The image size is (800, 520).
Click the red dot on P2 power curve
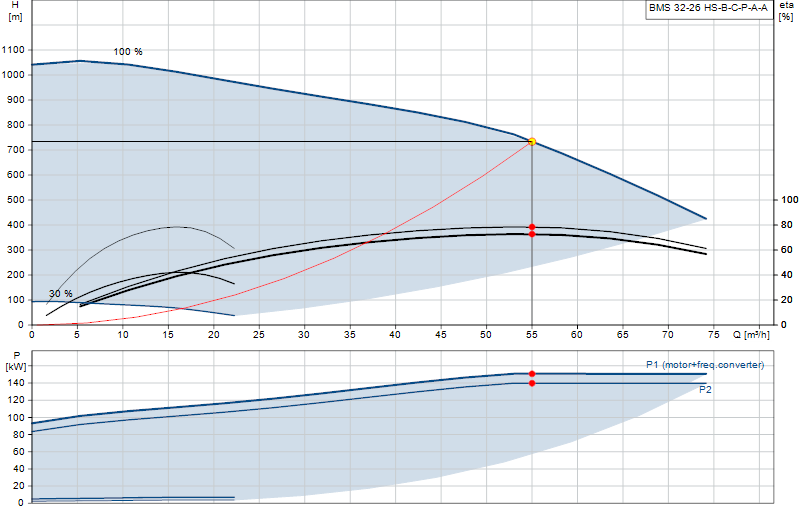tap(532, 383)
